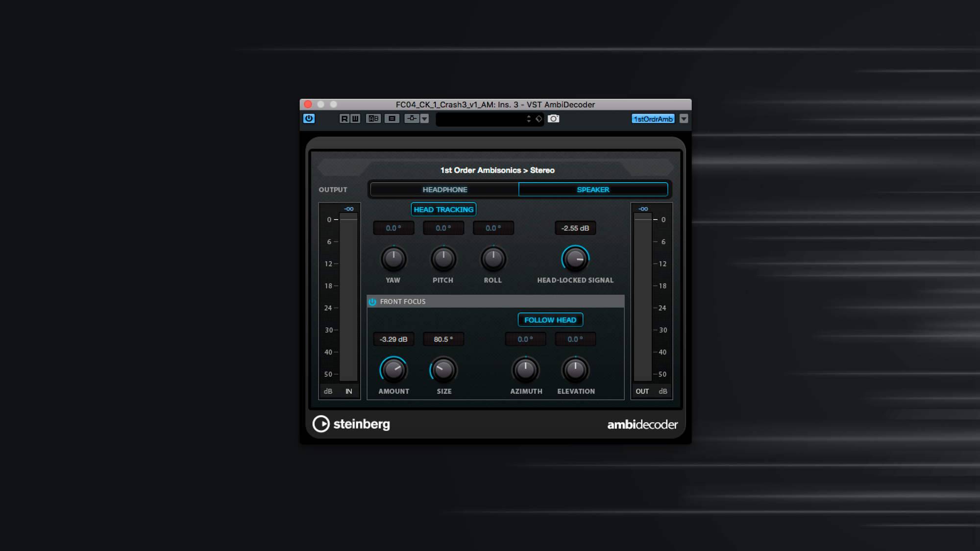Click the Yaw value field
Viewport: 980px width, 551px height.
393,228
